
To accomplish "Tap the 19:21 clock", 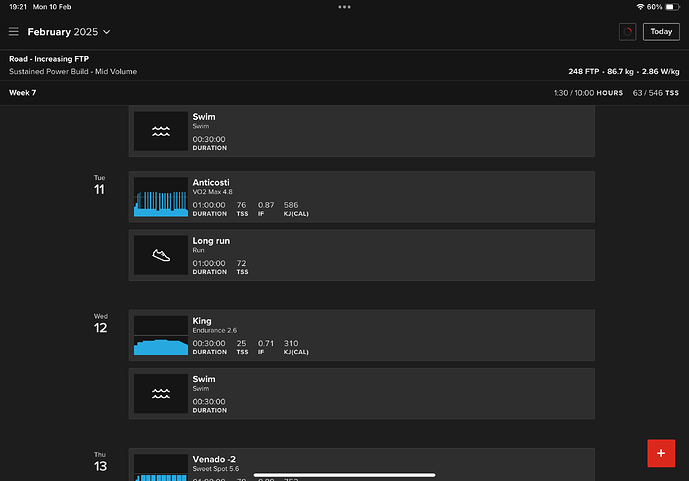I will (x=18, y=7).
